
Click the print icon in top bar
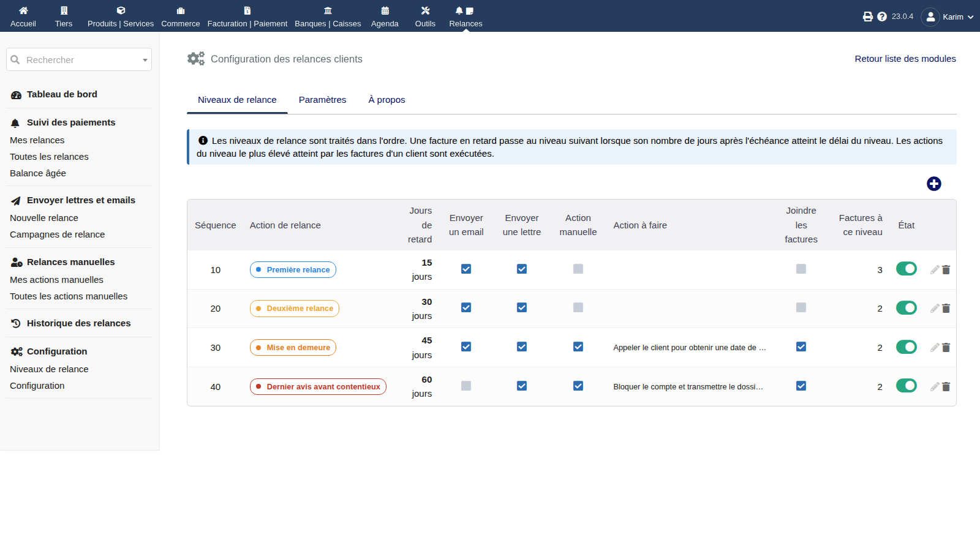pyautogui.click(x=867, y=17)
